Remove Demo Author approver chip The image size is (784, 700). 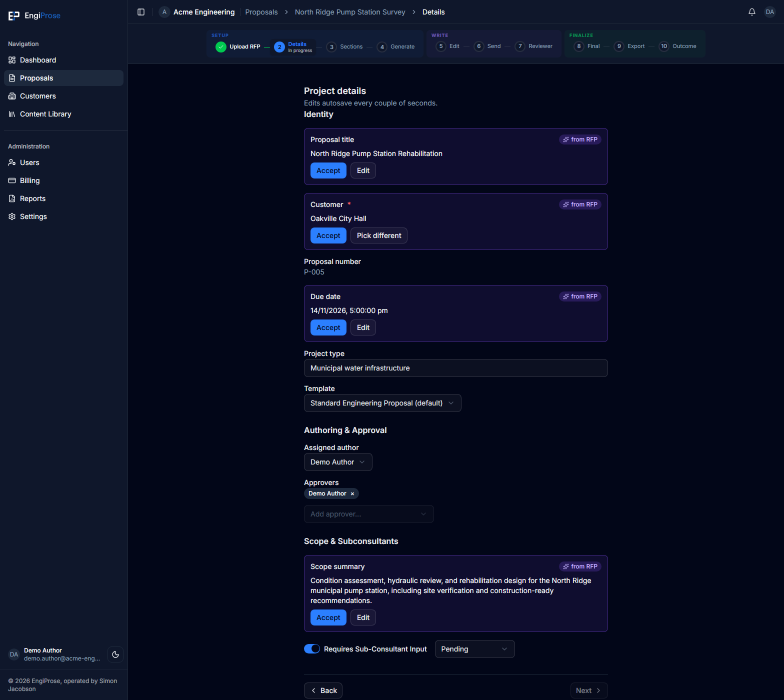point(352,493)
